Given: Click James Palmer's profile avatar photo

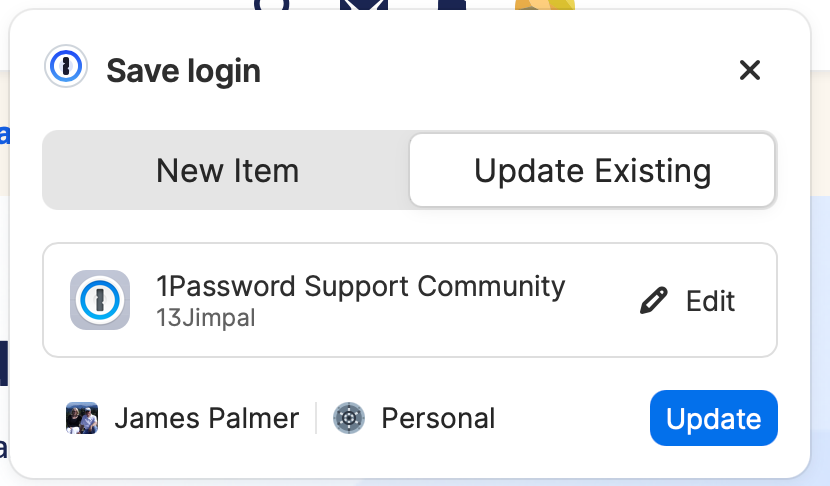Looking at the screenshot, I should (81, 418).
